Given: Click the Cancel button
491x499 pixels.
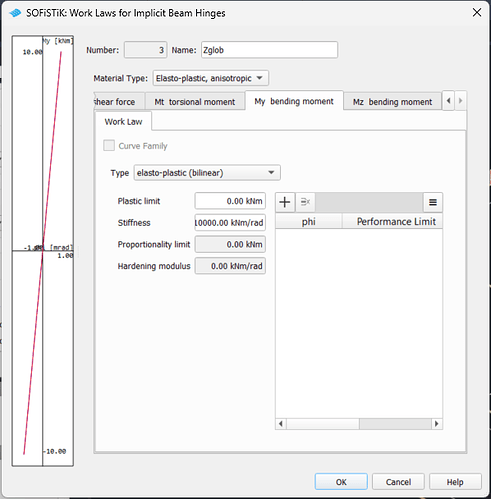Looking at the screenshot, I should 398,482.
